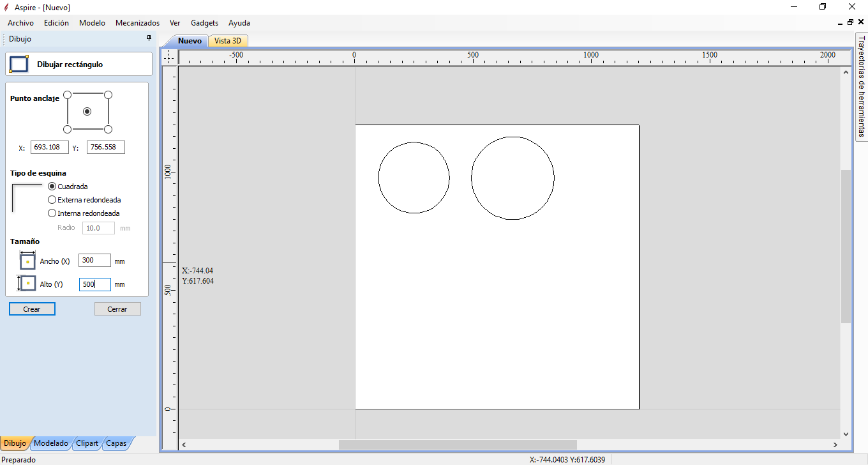Click the Y coordinate input field

[106, 147]
